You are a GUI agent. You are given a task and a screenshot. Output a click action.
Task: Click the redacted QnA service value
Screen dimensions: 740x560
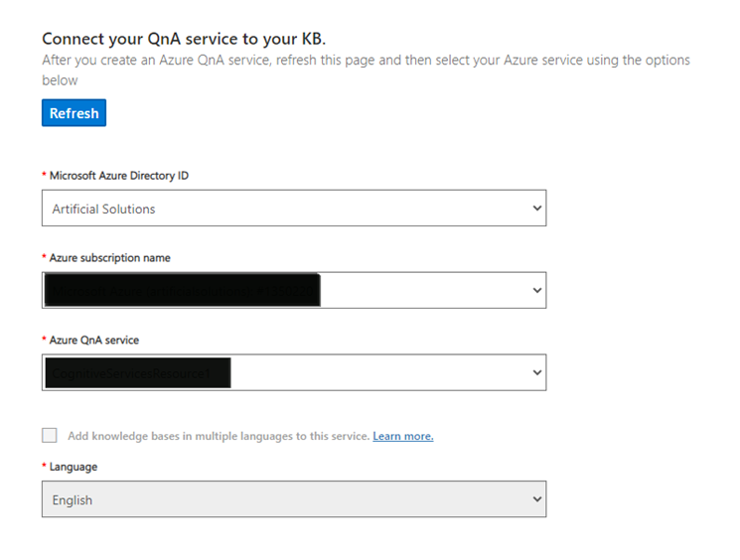tap(138, 373)
